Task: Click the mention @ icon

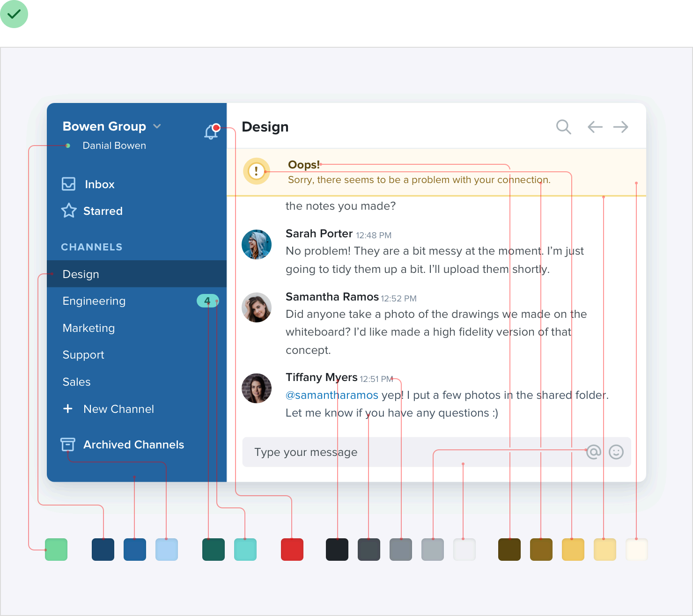Action: coord(594,452)
